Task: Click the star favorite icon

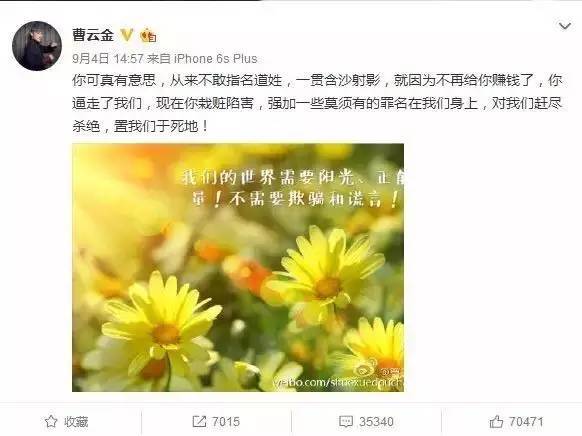Action: (51, 422)
